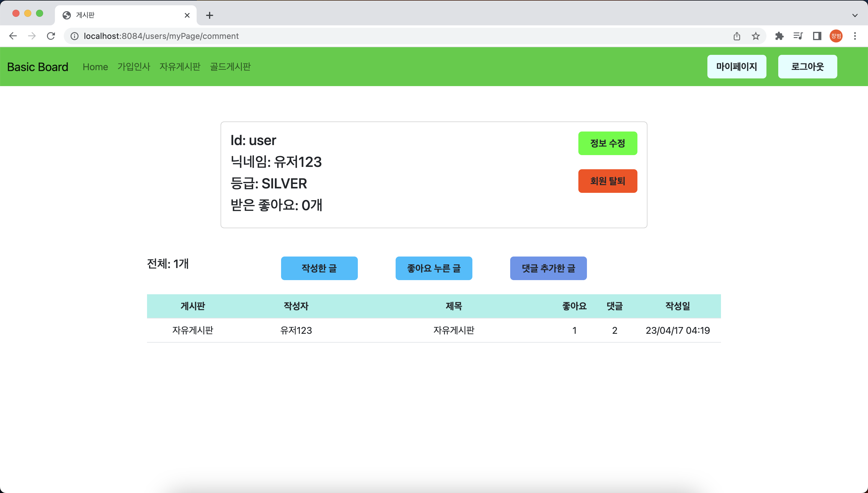868x493 pixels.
Task: Open a new browser tab
Action: coord(209,15)
